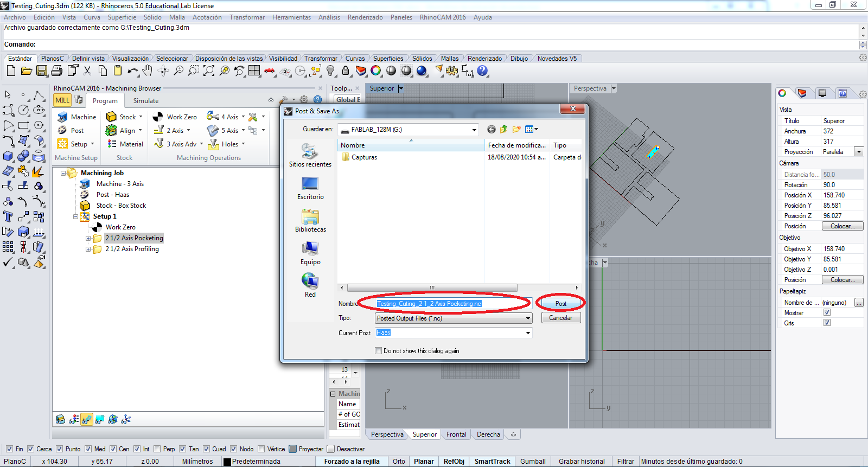Screen dimensions: 868x467
Task: Click the lock icon in the Standard toolbar
Action: (x=346, y=71)
